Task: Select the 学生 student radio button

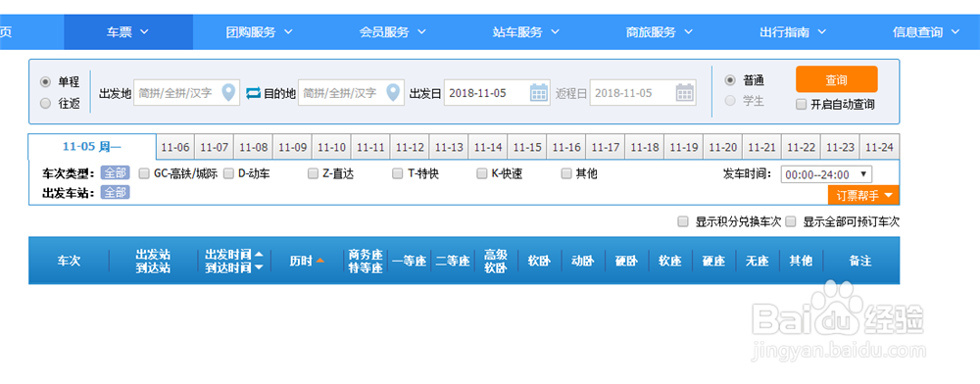Action: (x=729, y=101)
